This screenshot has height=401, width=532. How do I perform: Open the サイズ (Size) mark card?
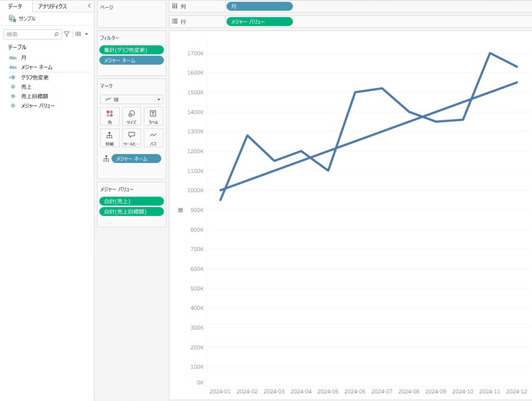pos(132,117)
